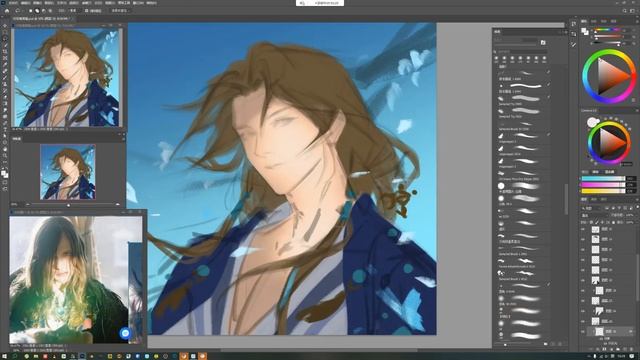Select the Zoom tool in the toolbar
Viewport: 640px width, 360px height.
click(x=5, y=156)
